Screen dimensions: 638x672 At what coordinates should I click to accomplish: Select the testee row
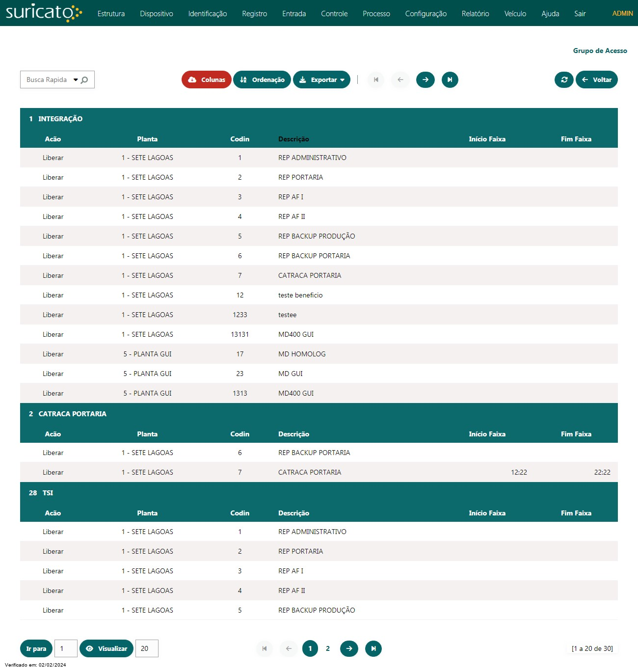pyautogui.click(x=319, y=315)
